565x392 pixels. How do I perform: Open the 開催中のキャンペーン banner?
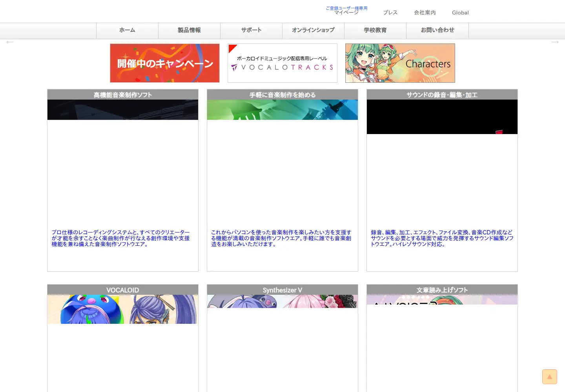(165, 63)
